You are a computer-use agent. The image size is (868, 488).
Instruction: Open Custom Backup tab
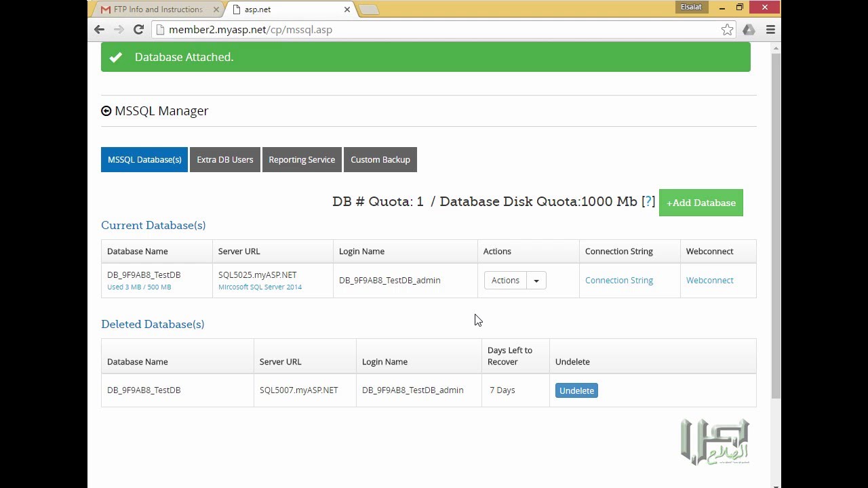pyautogui.click(x=380, y=160)
